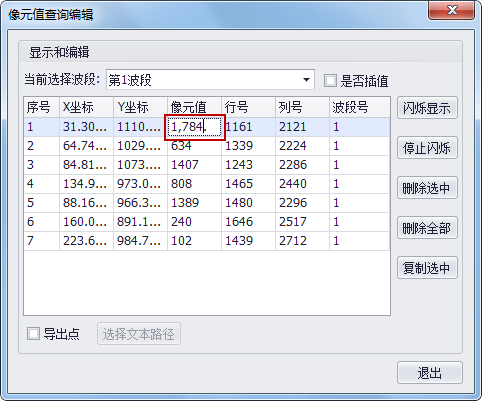Toggle the 导出点 checkbox
This screenshot has height=401, width=482.
33,334
